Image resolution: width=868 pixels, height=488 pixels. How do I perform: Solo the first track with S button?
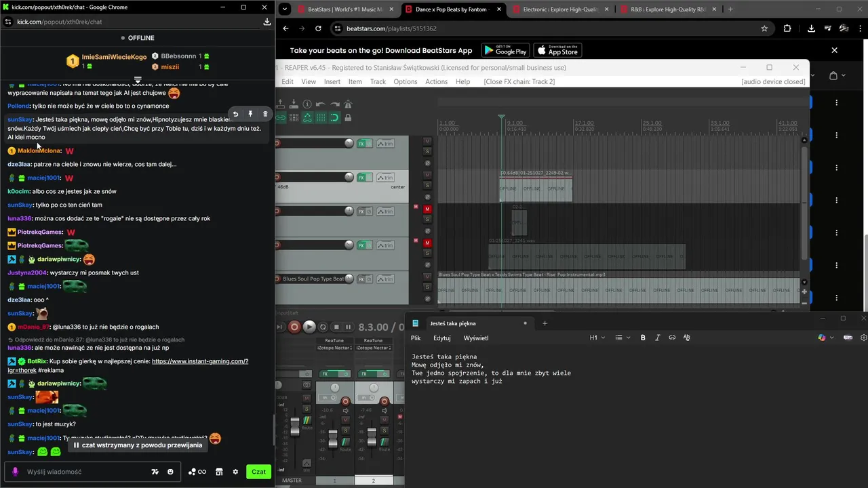click(427, 152)
